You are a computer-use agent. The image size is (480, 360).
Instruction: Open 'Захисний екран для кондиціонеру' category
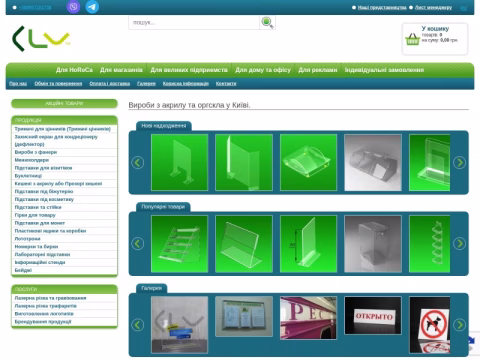(56, 140)
